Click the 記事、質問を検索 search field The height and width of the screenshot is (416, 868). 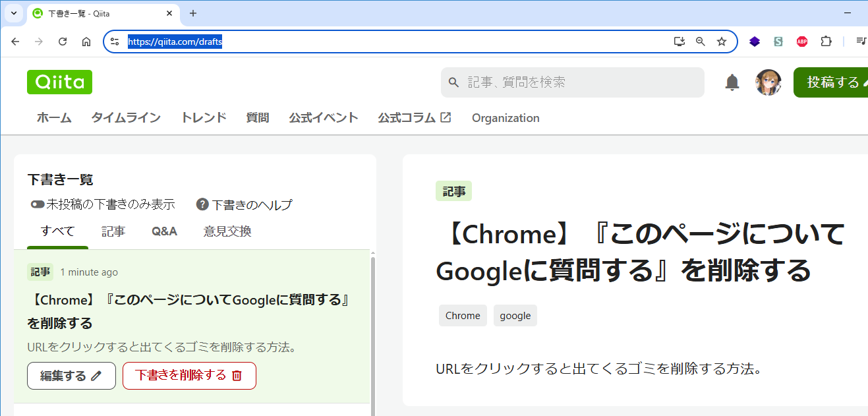point(580,82)
